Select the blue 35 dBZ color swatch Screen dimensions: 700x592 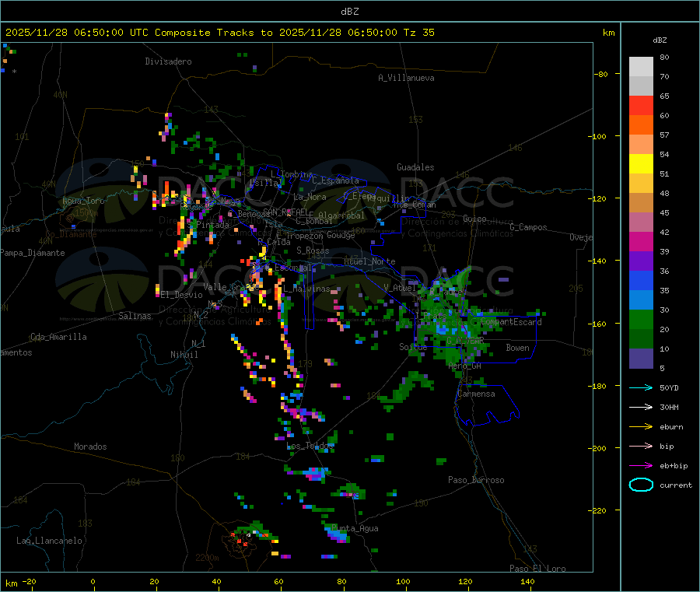pyautogui.click(x=641, y=280)
